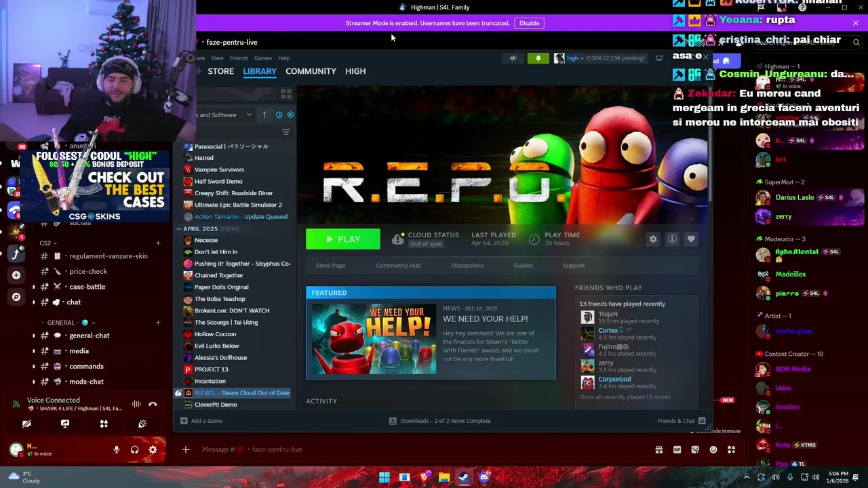Dismiss the Streamer Mode banner
The width and height of the screenshot is (868, 488).
pyautogui.click(x=856, y=23)
